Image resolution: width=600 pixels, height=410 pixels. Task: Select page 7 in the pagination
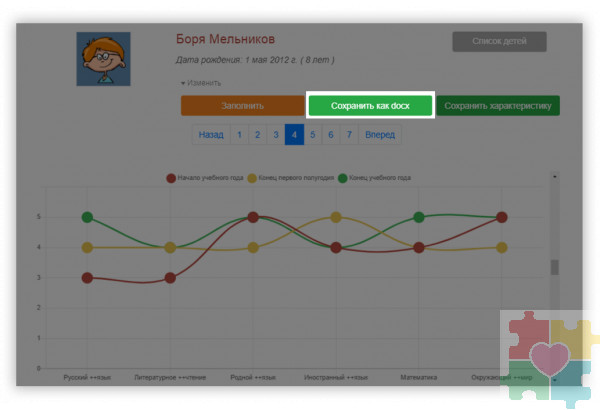click(348, 134)
